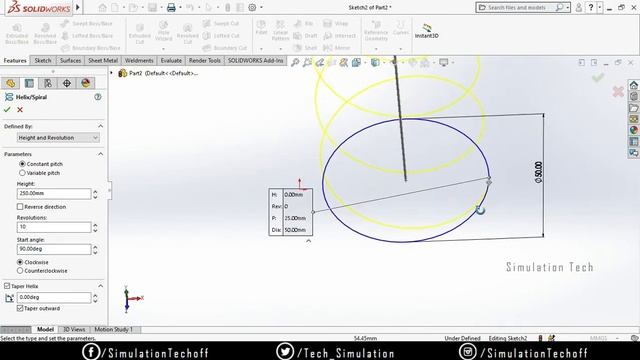Open Helix/Spiral help question mark
Screen dimensions: 640x360
[98, 97]
